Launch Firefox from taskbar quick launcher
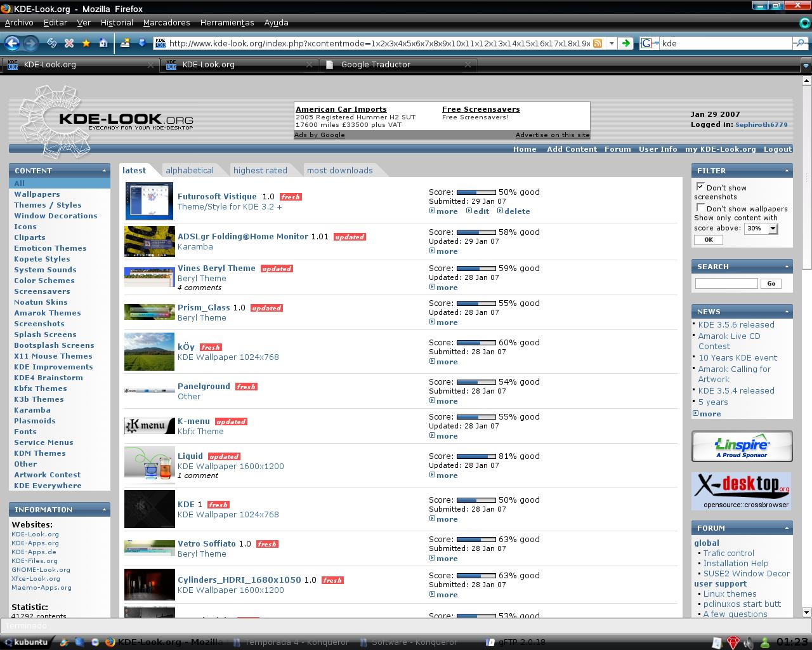This screenshot has height=650, width=812. tap(110, 642)
